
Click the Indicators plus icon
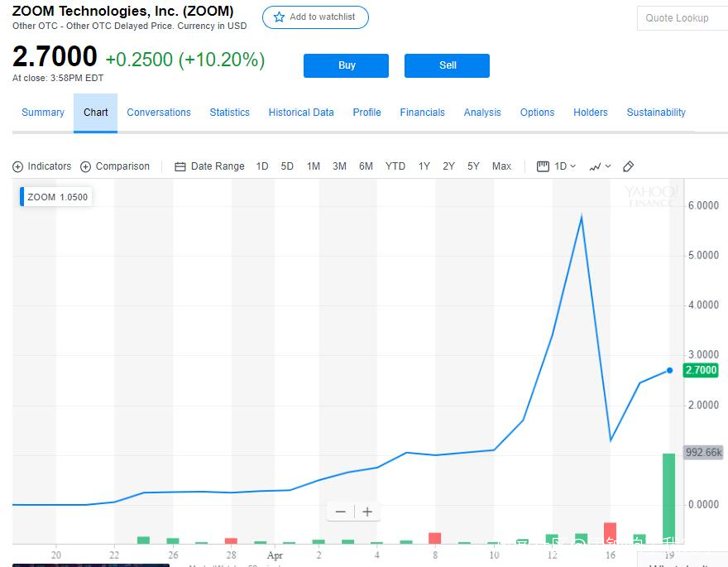pos(17,166)
